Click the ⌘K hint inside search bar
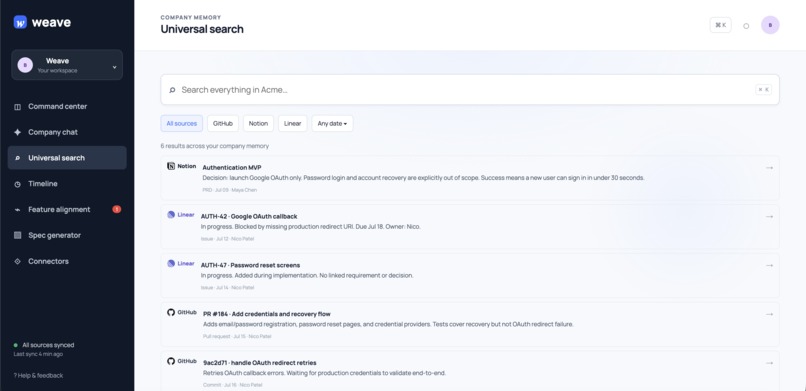This screenshot has width=806, height=391. click(763, 89)
